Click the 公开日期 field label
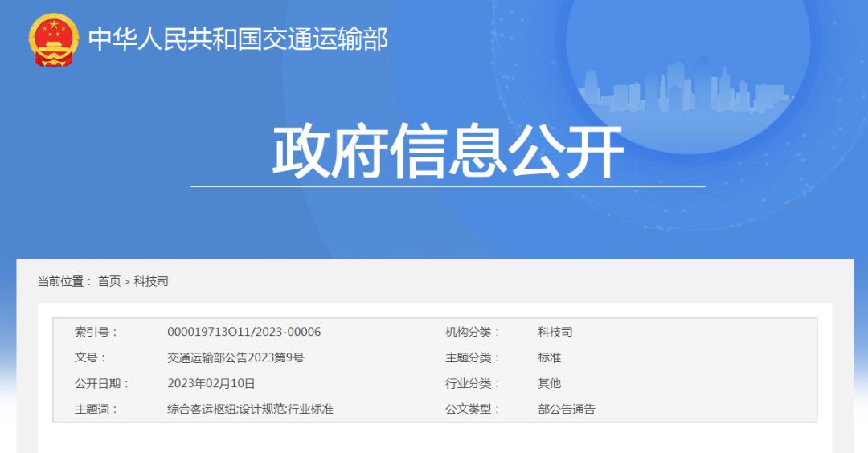This screenshot has height=453, width=868. (101, 383)
